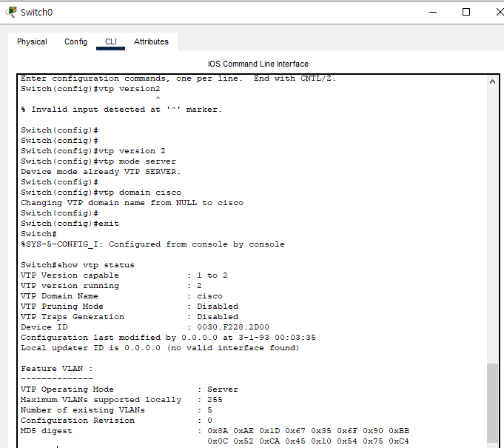Click the 'vtp version2' mistyped command line

point(90,89)
